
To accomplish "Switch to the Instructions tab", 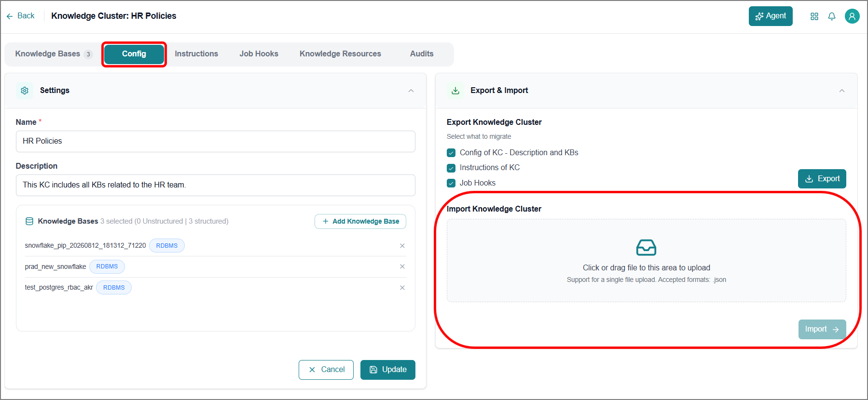I will (196, 54).
